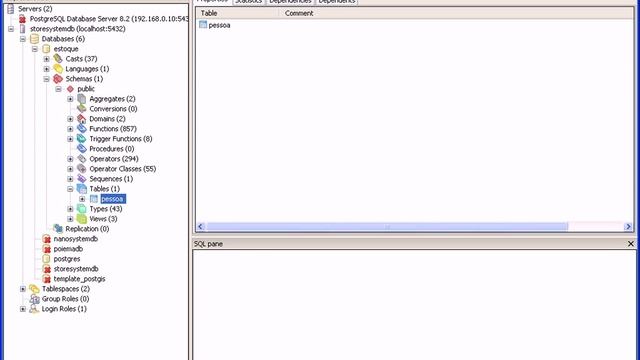Select the postgres database label
The height and width of the screenshot is (360, 640).
point(67,259)
